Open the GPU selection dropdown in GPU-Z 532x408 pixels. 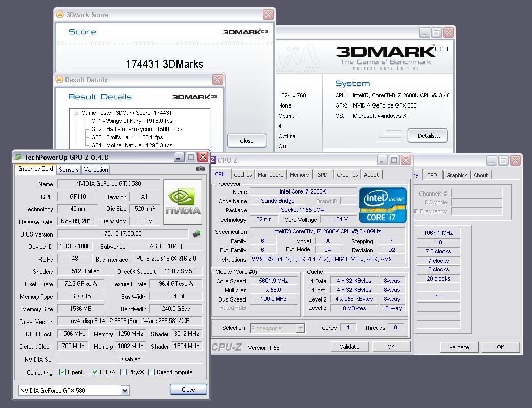(x=125, y=391)
